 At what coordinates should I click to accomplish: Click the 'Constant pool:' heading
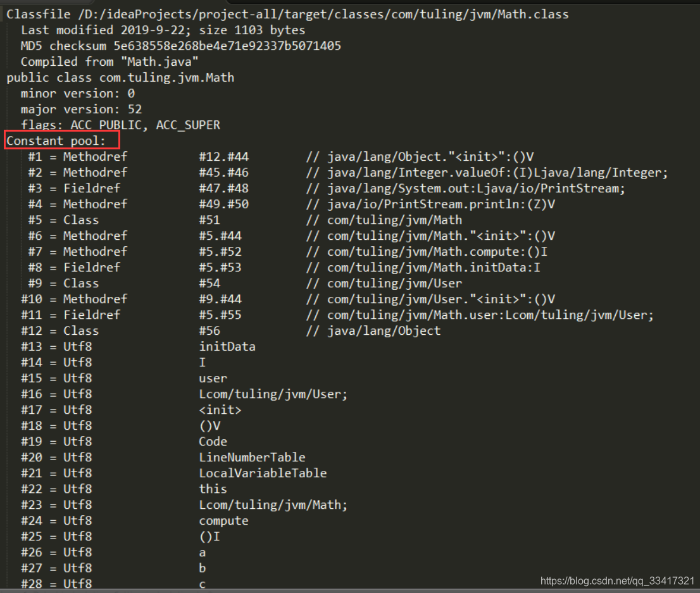pyautogui.click(x=56, y=141)
